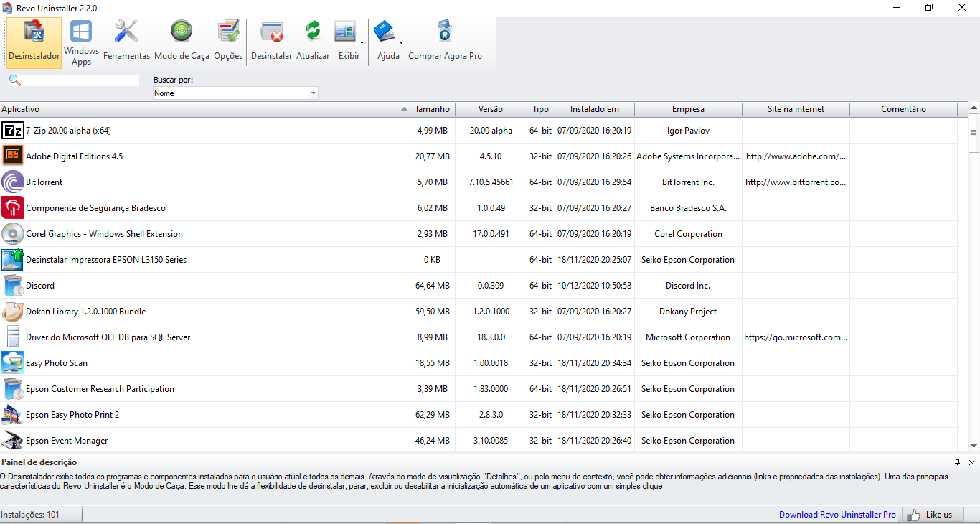This screenshot has height=524, width=980.
Task: Select the BitTorrent app icon
Action: click(13, 182)
